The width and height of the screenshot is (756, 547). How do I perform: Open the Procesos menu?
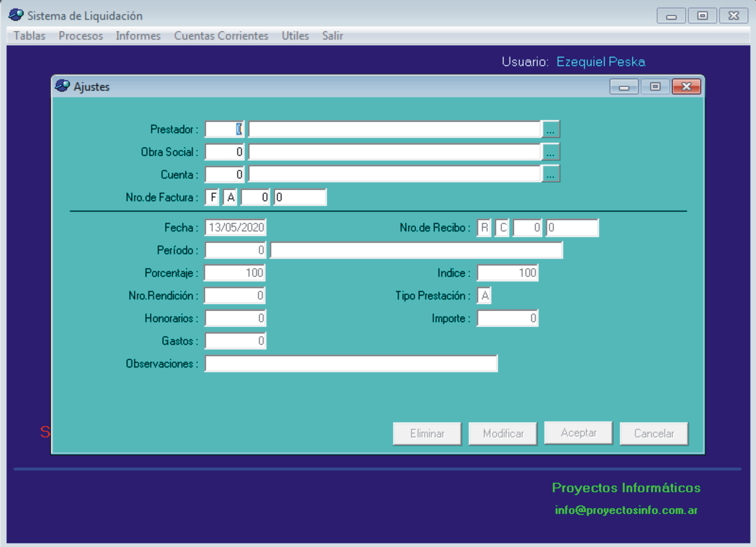coord(81,36)
